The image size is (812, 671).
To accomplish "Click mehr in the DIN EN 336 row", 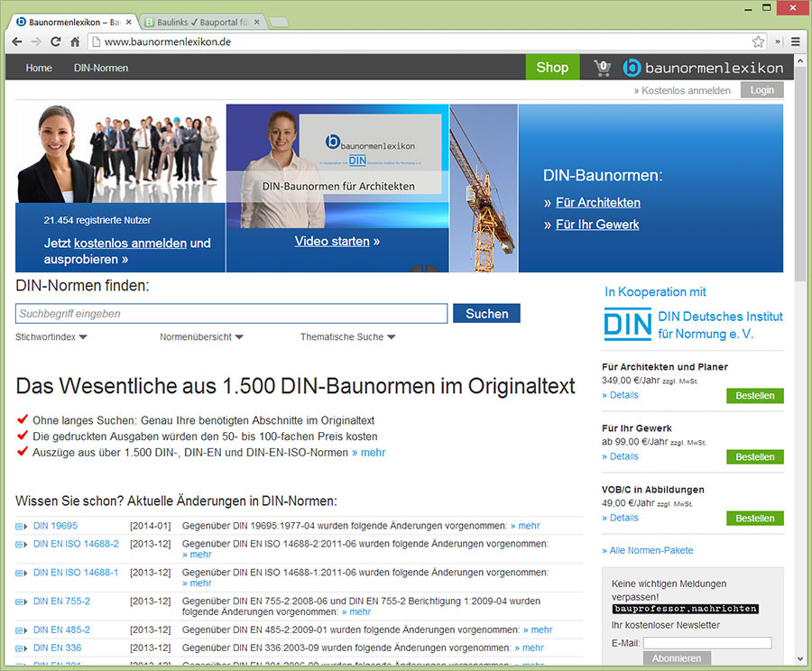I will coord(530,648).
